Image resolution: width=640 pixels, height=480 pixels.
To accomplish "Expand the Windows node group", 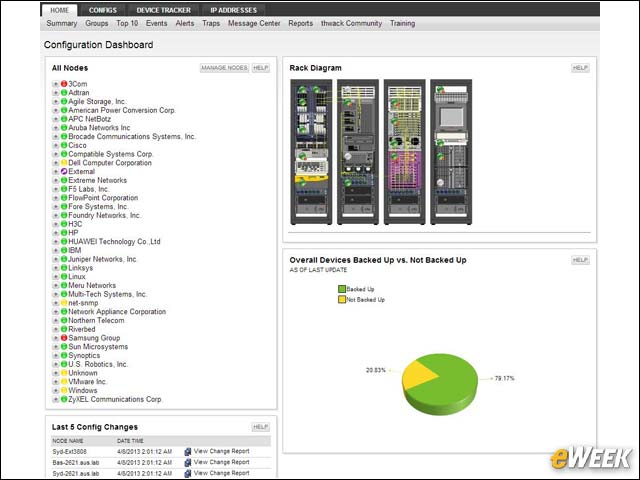I will click(56, 391).
